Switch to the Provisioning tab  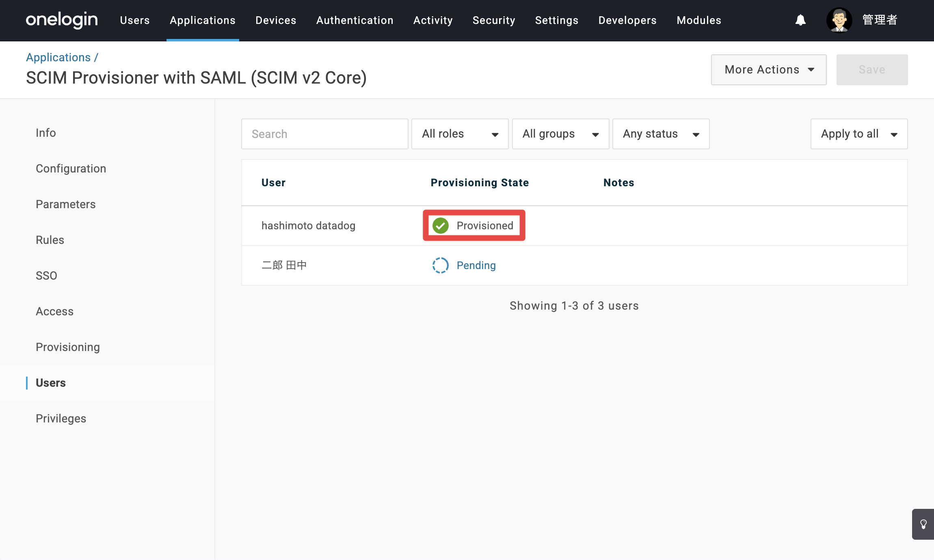[68, 347]
